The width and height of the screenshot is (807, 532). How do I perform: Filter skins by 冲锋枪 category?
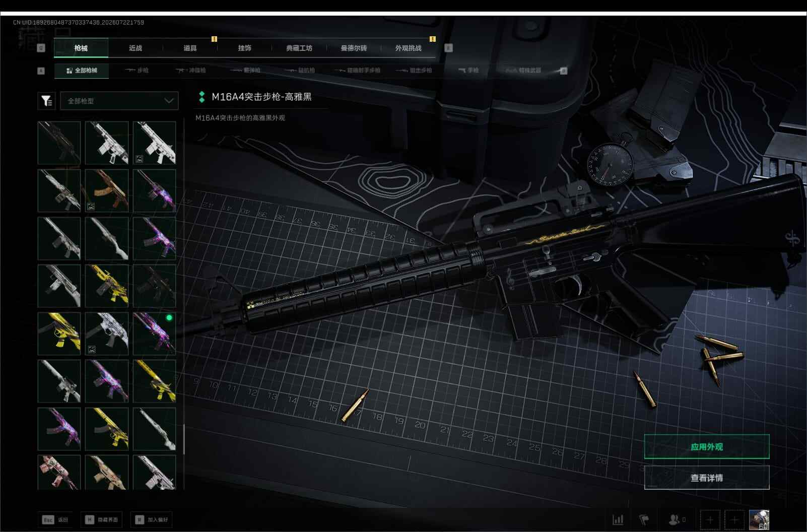[x=191, y=71]
